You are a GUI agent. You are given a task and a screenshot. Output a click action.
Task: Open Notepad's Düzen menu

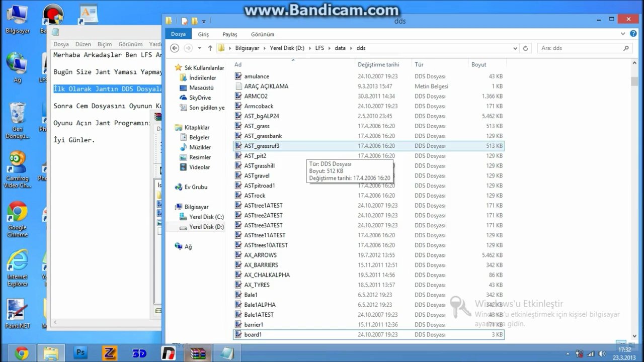tap(83, 44)
